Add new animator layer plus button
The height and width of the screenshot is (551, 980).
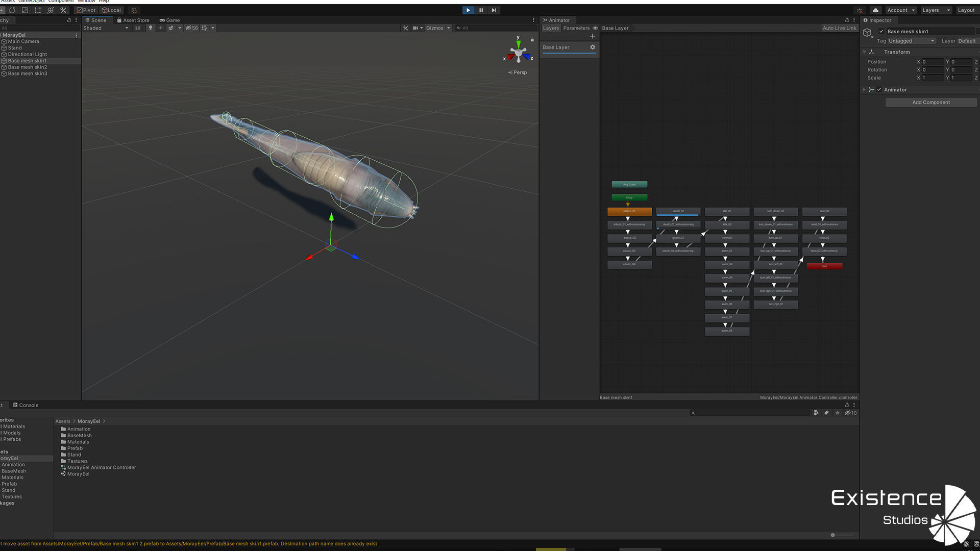[x=593, y=36]
